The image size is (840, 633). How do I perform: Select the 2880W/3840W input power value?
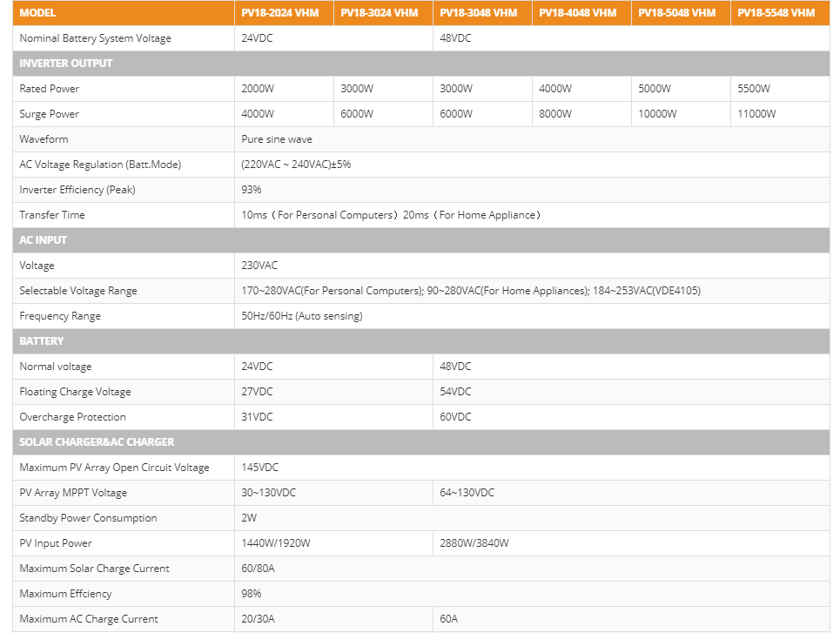point(474,543)
